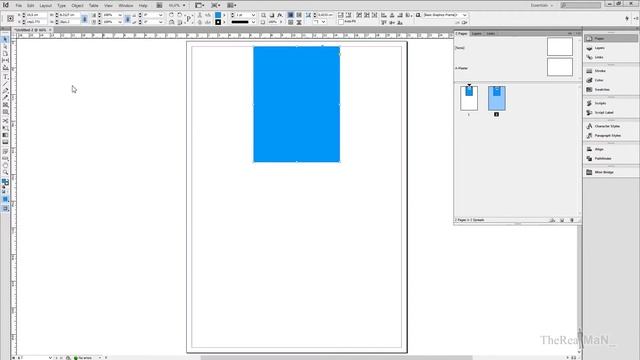This screenshot has width=640, height=360.
Task: Open the Layers panel from the dock
Action: (x=611, y=48)
